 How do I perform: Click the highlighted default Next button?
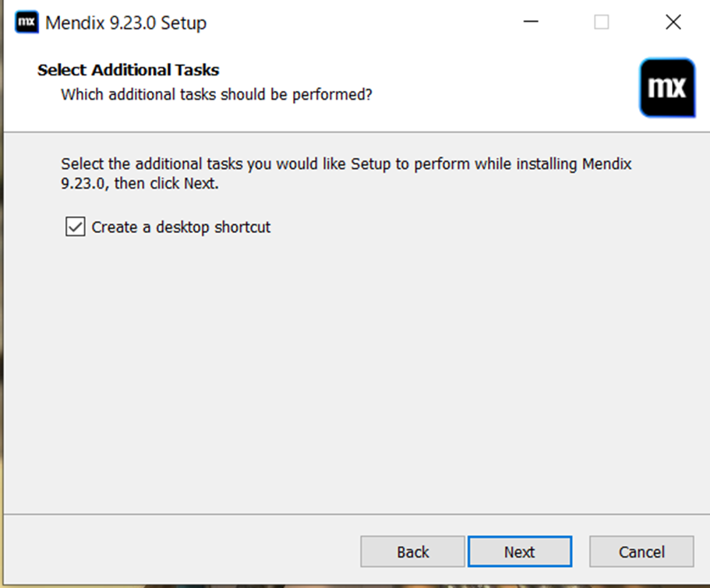520,551
